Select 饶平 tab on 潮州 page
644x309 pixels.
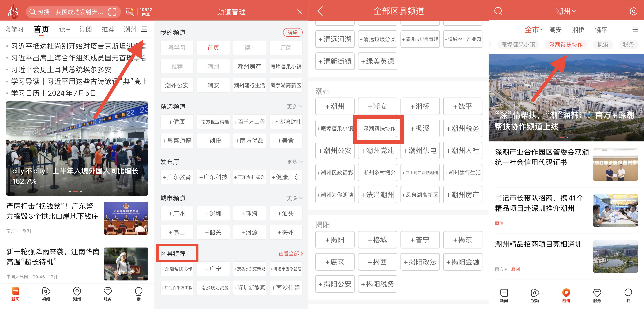[x=601, y=30]
